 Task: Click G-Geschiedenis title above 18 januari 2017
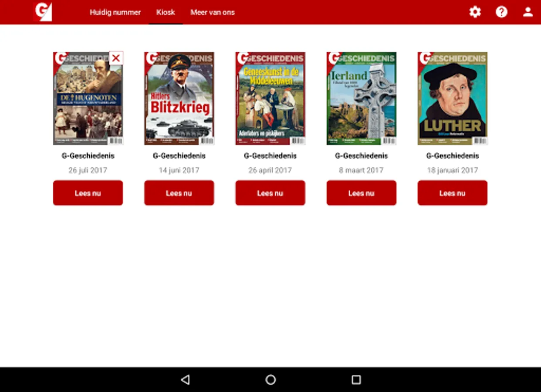tap(453, 155)
